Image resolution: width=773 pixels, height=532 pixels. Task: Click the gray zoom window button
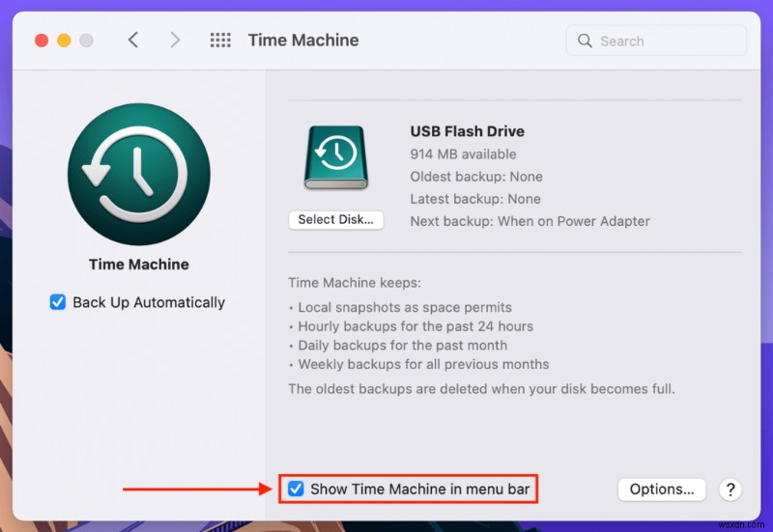86,41
